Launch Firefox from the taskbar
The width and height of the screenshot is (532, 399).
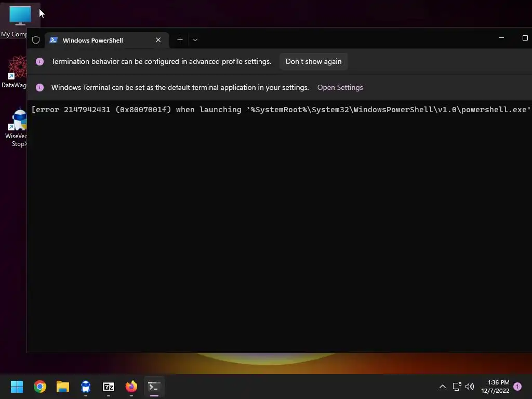(x=131, y=387)
